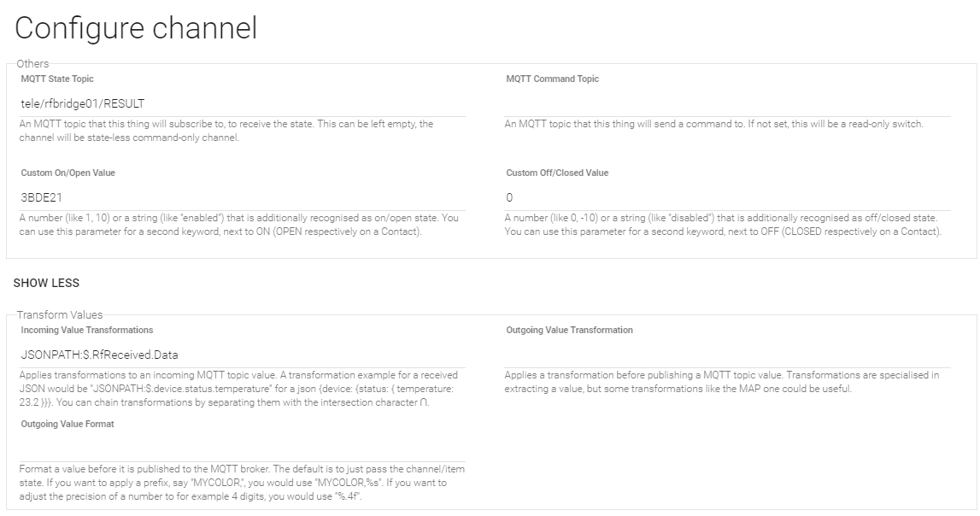Click the "Configure channel" page heading
The image size is (980, 516).
tap(136, 28)
